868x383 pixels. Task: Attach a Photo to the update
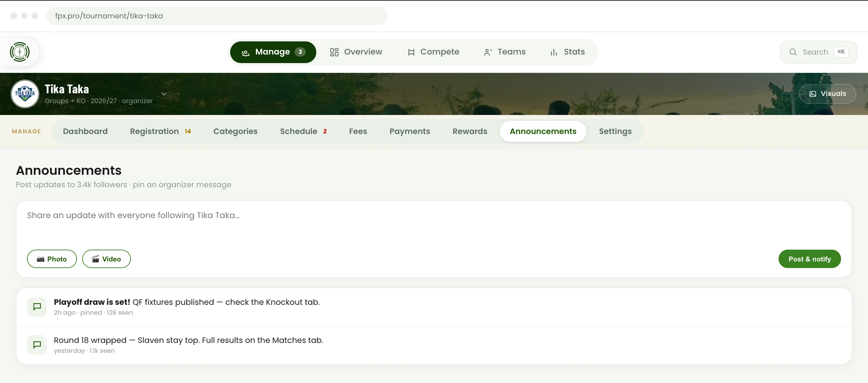click(52, 259)
